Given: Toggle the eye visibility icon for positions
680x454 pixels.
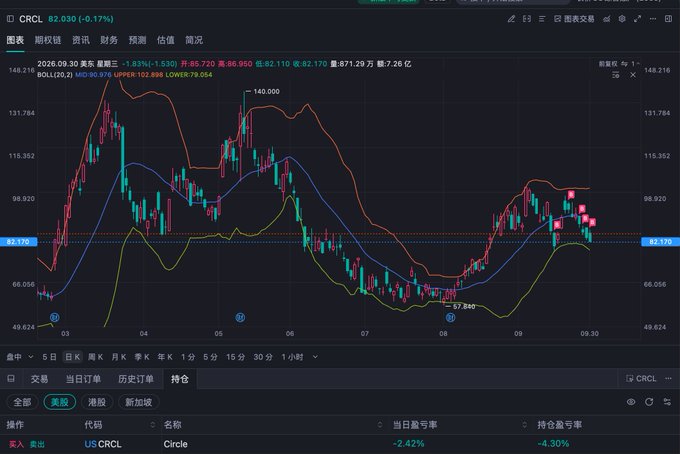Looking at the screenshot, I should (x=631, y=402).
